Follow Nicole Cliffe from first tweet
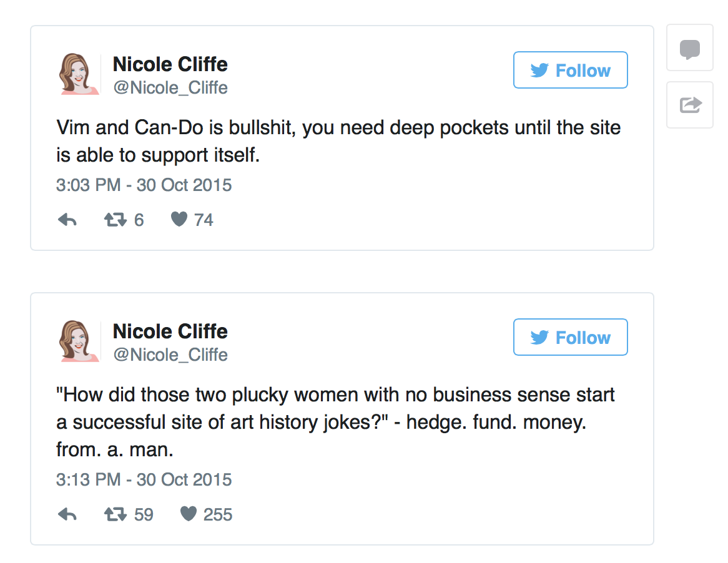Screen dimensions: 728x563 coord(570,71)
